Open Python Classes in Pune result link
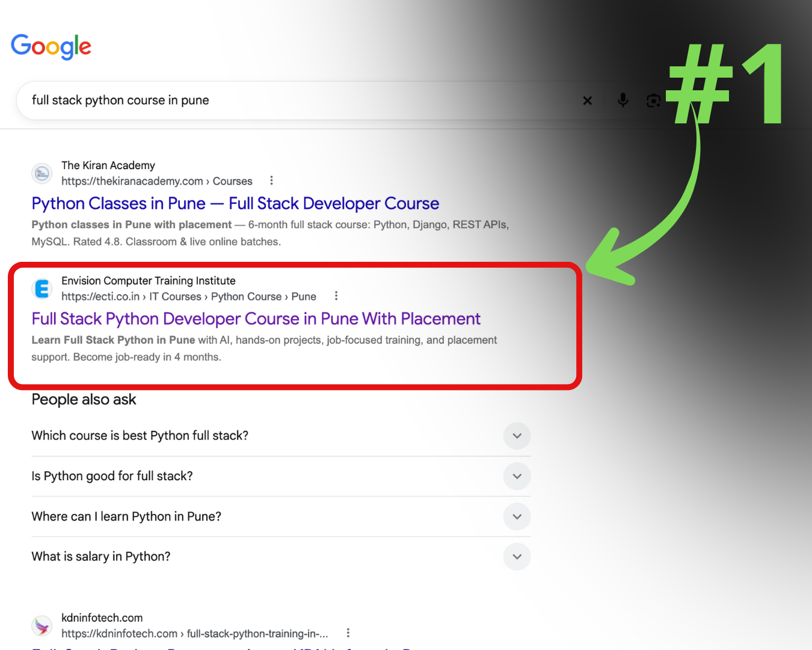812x650 pixels. tap(235, 203)
